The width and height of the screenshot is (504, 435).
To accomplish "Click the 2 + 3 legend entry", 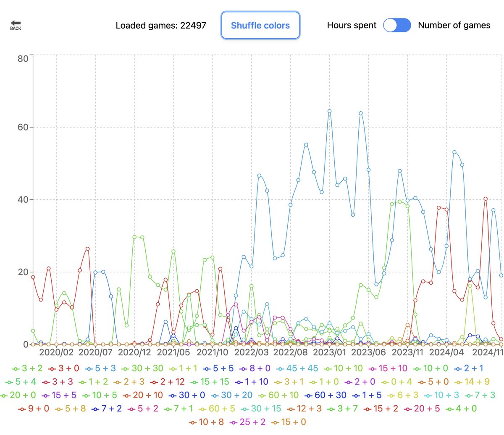I will 128,382.
